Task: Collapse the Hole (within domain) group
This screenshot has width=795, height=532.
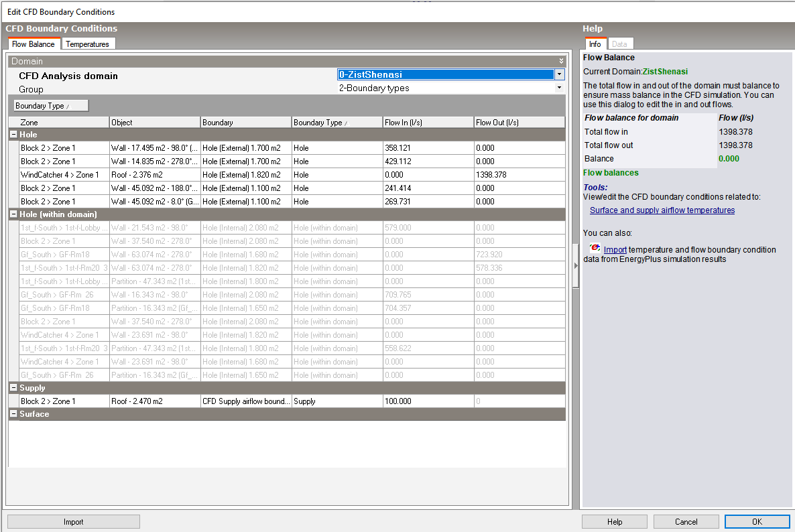Action: coord(13,214)
